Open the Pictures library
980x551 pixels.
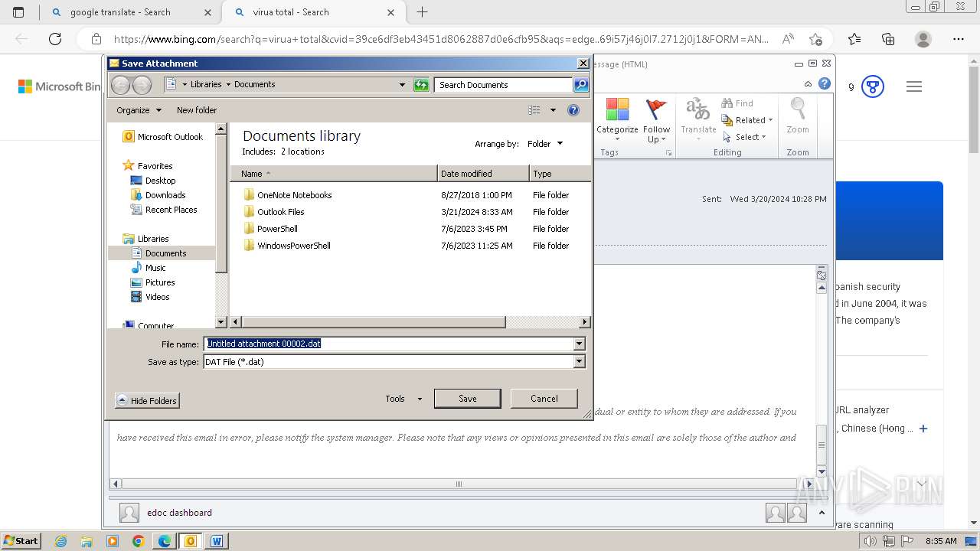pyautogui.click(x=160, y=282)
